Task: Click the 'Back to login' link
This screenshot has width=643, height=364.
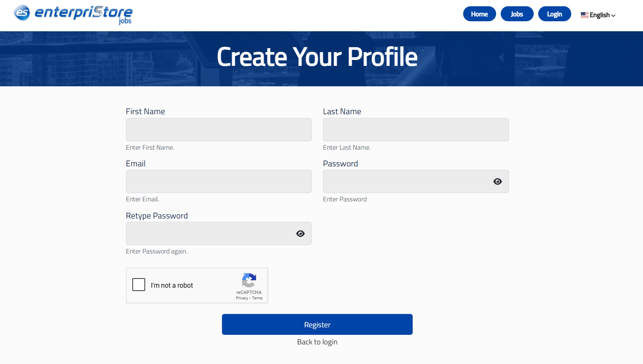Action: coord(317,341)
